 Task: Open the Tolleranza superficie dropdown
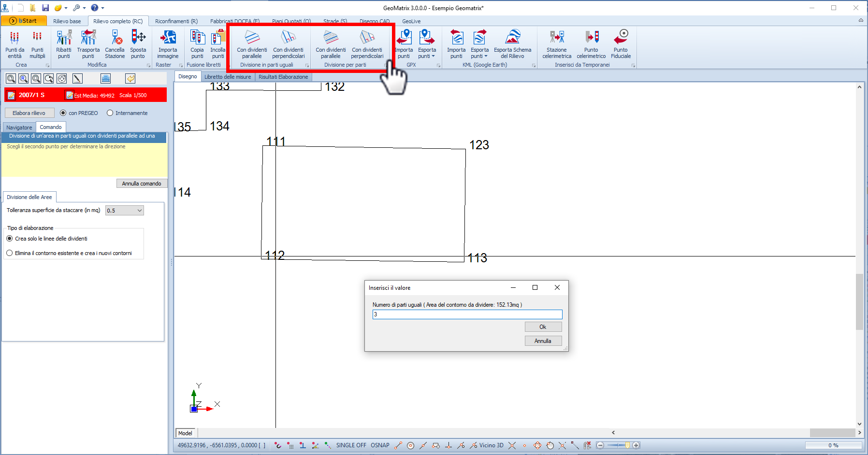click(x=139, y=211)
